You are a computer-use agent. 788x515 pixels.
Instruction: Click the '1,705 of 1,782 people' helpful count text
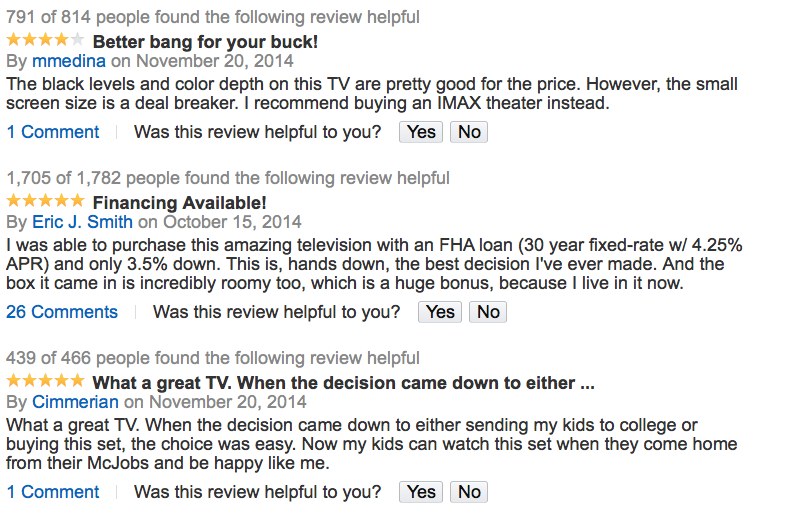point(228,178)
